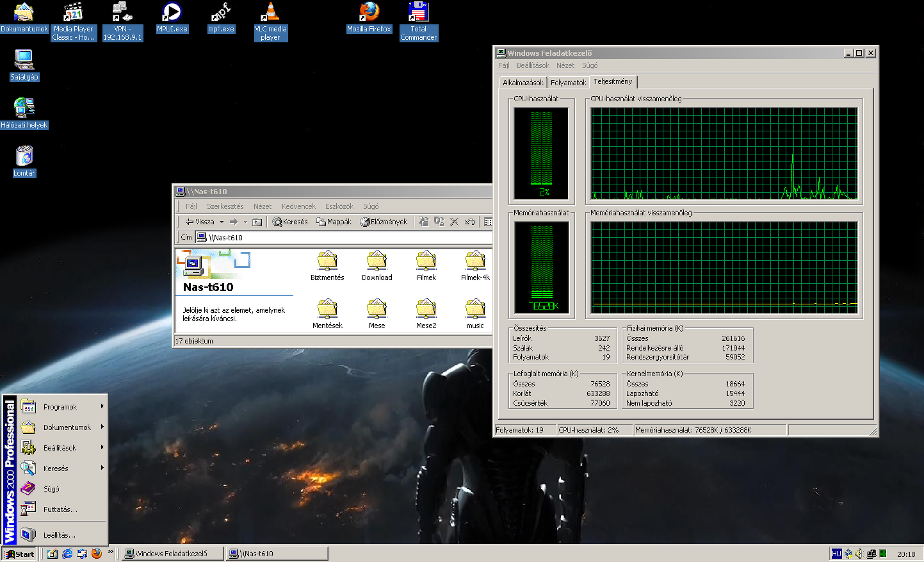
Task: Open the Kedvencek menu in Explorer
Action: click(x=298, y=206)
